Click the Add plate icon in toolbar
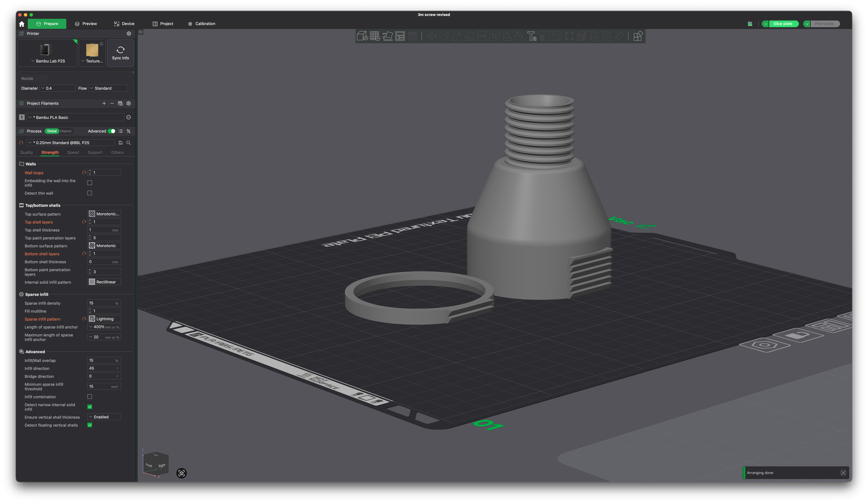 pyautogui.click(x=375, y=36)
